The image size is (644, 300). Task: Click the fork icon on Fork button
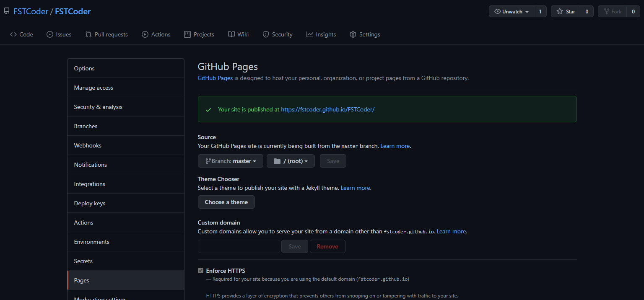606,12
